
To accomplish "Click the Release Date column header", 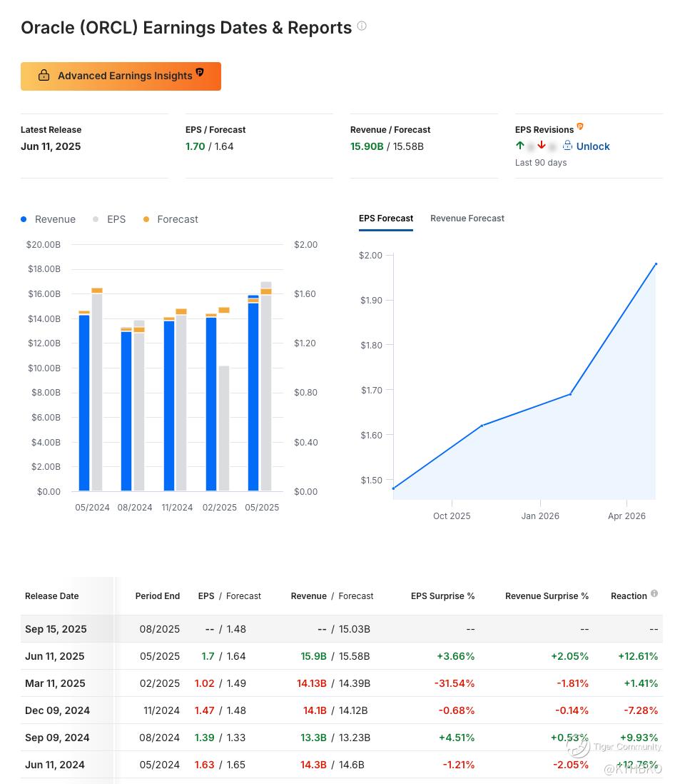I will point(52,596).
